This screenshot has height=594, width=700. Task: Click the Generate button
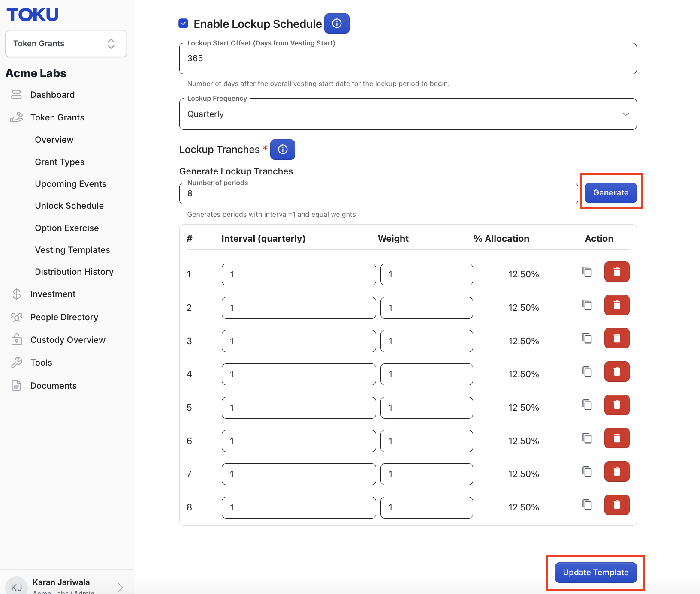(611, 192)
